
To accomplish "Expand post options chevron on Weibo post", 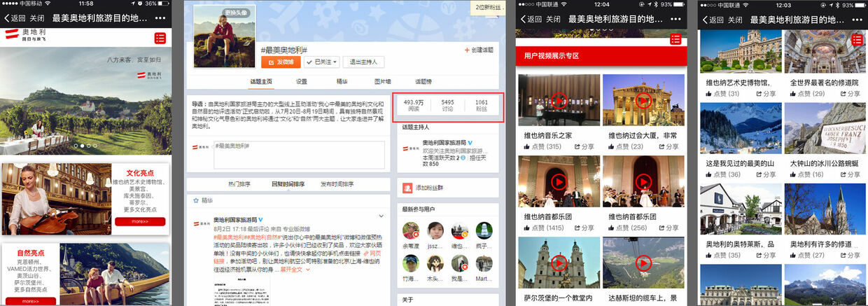I will (x=381, y=216).
